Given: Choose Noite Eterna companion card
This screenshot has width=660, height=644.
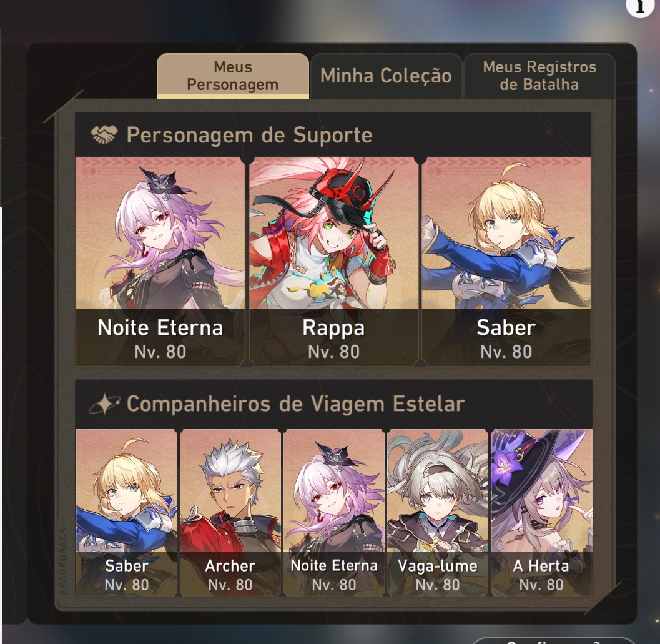Looking at the screenshot, I should pos(334,512).
